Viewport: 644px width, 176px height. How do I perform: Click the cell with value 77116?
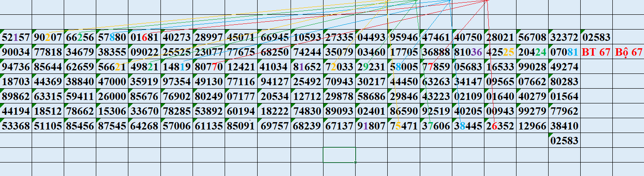coord(242,82)
